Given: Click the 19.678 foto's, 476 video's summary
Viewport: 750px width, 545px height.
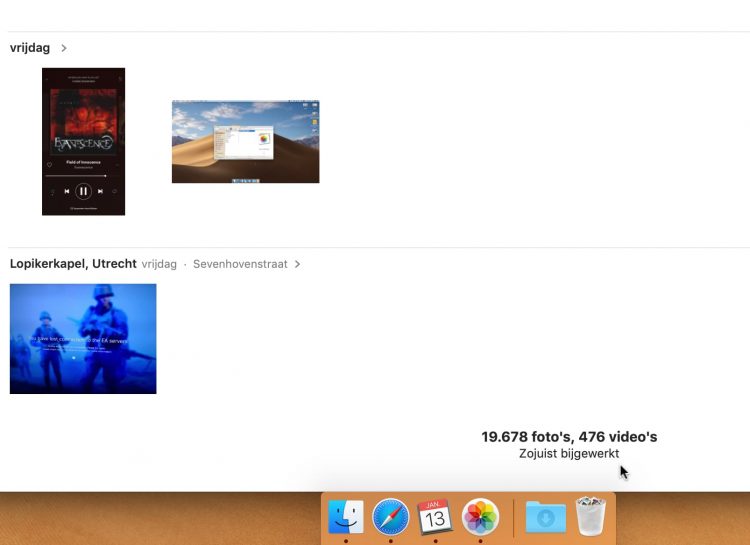Looking at the screenshot, I should 569,437.
